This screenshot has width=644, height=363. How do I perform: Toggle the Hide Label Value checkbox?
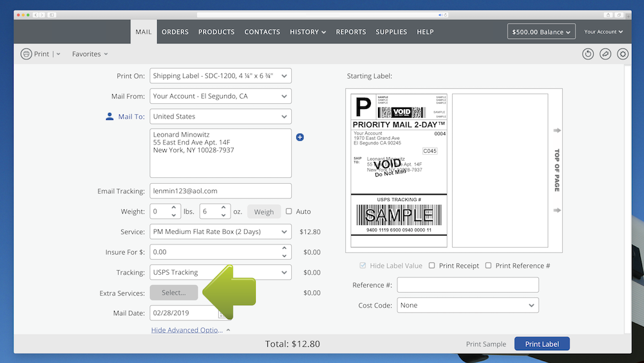[x=363, y=265]
